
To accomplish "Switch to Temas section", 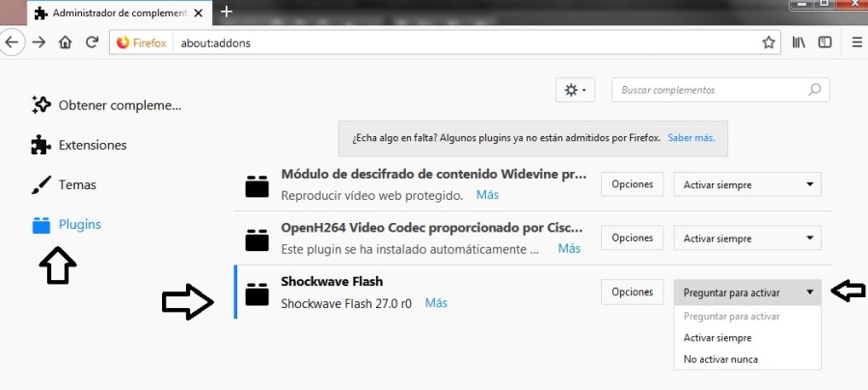I will click(x=64, y=185).
